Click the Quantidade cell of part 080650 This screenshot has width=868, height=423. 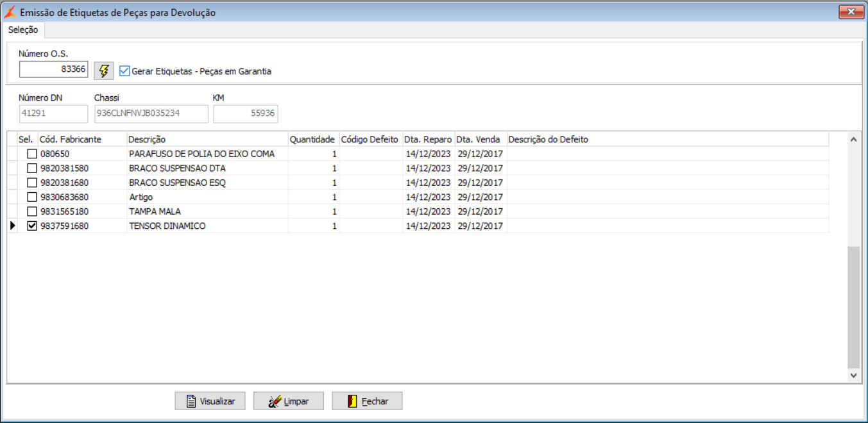tap(314, 154)
